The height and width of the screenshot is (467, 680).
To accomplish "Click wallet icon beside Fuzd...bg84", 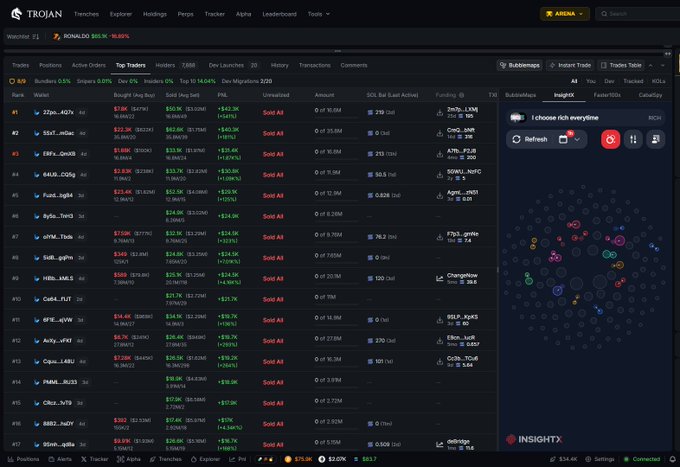I will [37, 196].
